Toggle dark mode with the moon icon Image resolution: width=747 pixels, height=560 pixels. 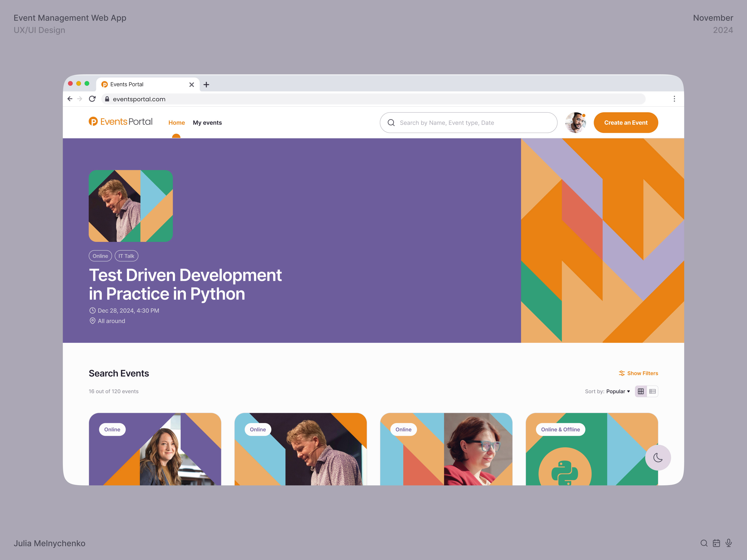[658, 458]
